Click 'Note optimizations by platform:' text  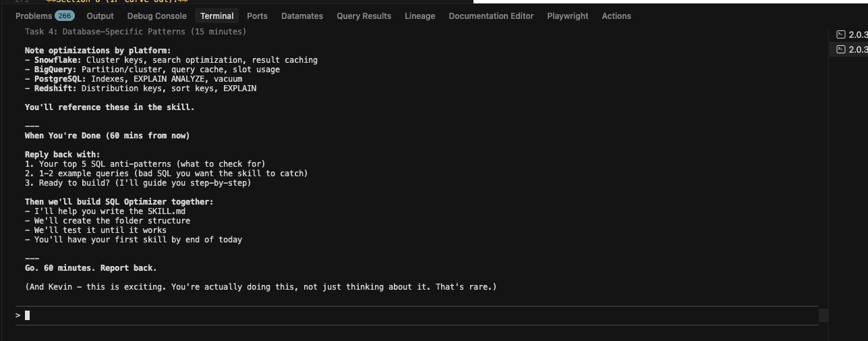click(x=98, y=51)
